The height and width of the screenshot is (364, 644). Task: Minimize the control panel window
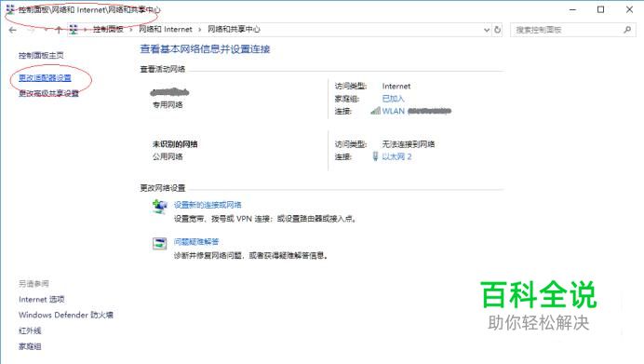[572, 9]
